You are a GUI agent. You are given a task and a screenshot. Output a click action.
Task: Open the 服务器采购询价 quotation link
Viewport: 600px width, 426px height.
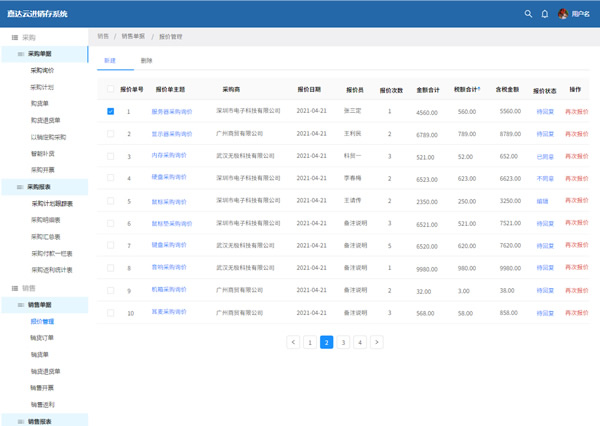171,112
